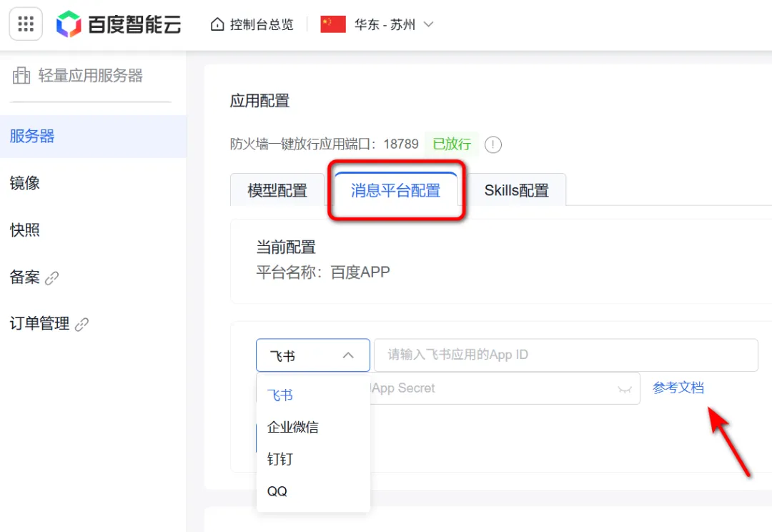Screen dimensions: 772x532
Task: Expand the 华东 - 苏州 region chevron
Action: click(x=428, y=24)
